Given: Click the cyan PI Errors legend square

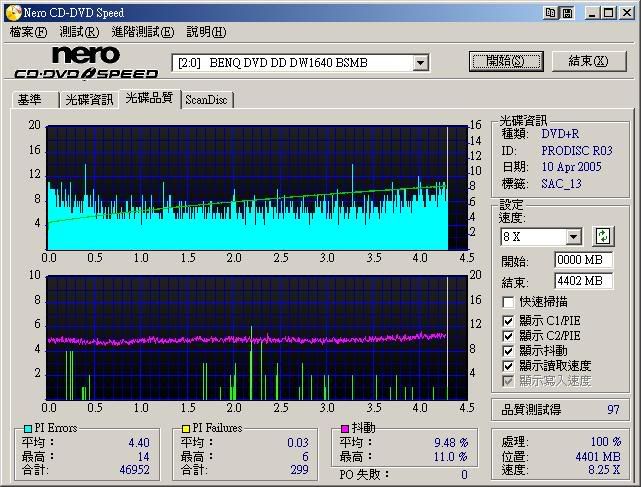Looking at the screenshot, I should (x=28, y=428).
